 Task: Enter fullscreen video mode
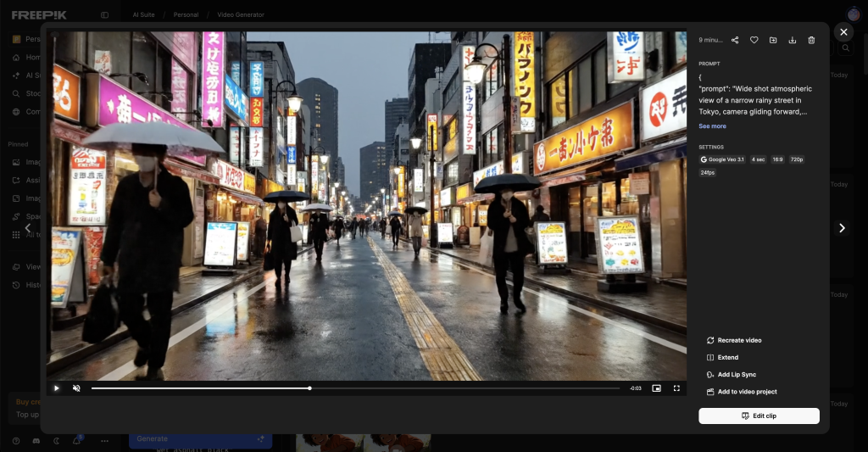[x=676, y=388]
